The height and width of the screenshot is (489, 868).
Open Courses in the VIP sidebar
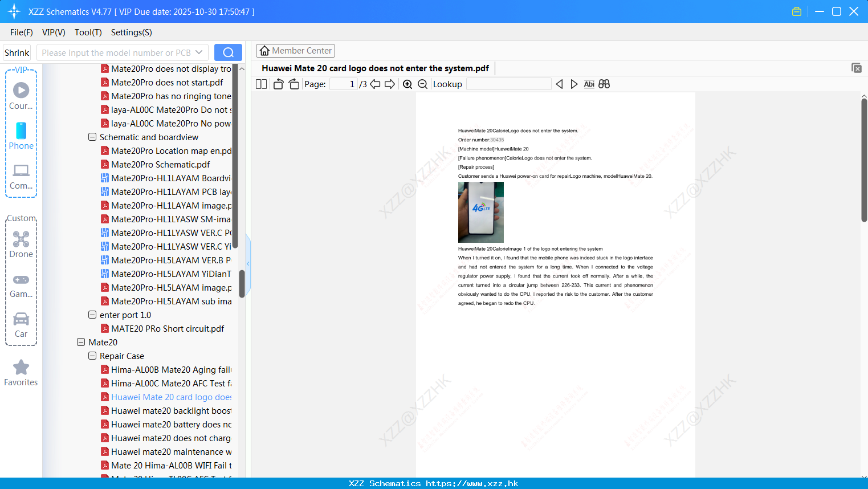point(21,96)
